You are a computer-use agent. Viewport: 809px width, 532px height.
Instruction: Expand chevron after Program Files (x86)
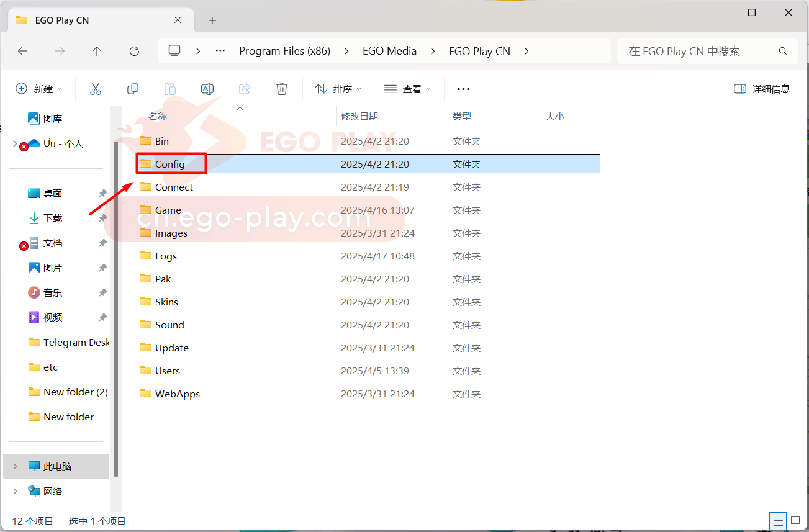point(346,51)
